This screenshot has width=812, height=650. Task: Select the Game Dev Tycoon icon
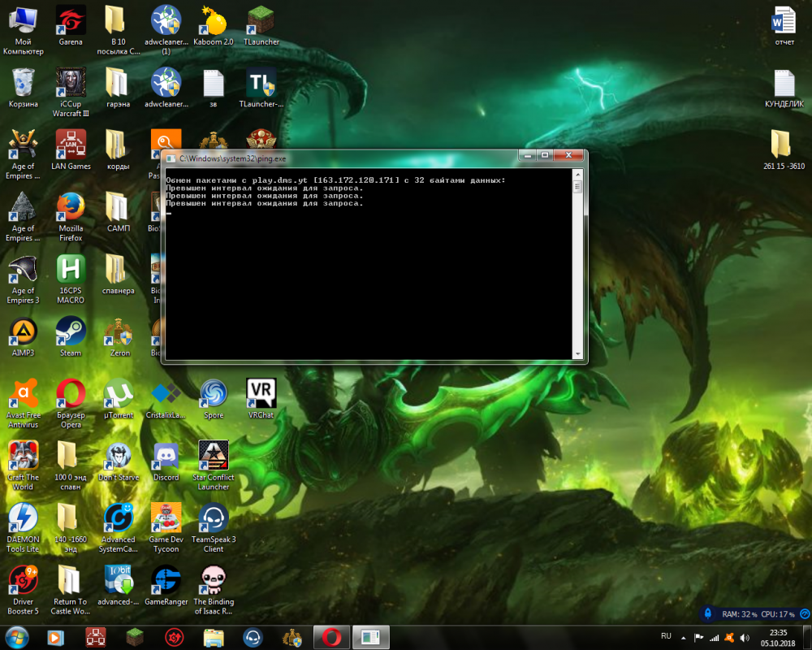166,520
